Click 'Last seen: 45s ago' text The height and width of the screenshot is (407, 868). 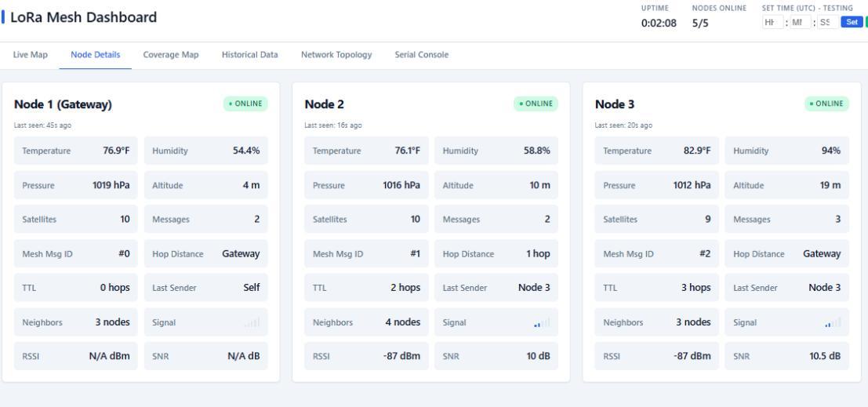tap(42, 125)
